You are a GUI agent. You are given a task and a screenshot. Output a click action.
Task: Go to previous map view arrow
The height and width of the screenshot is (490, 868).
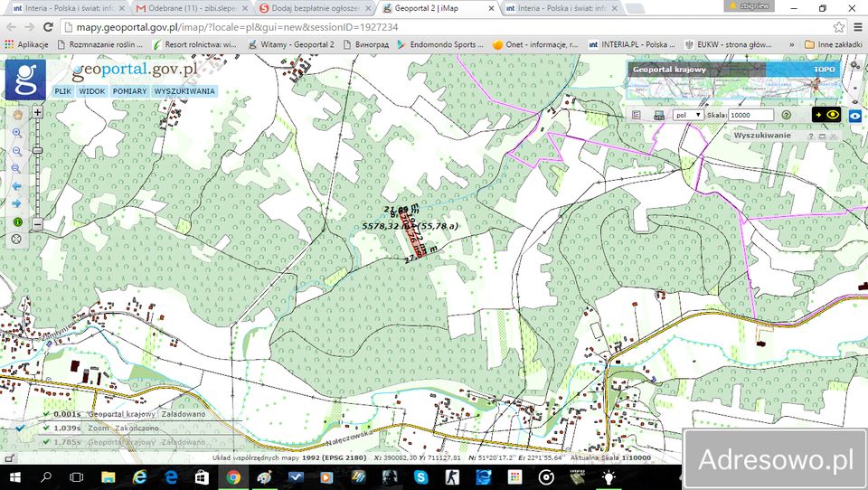[x=16, y=186]
